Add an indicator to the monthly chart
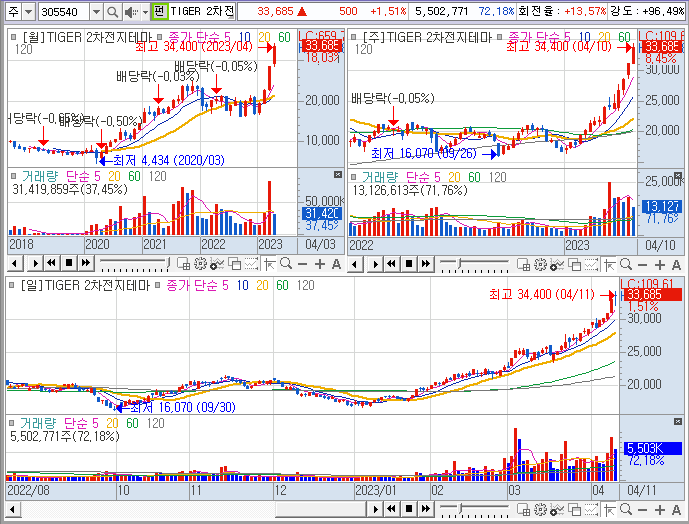 click(x=217, y=264)
